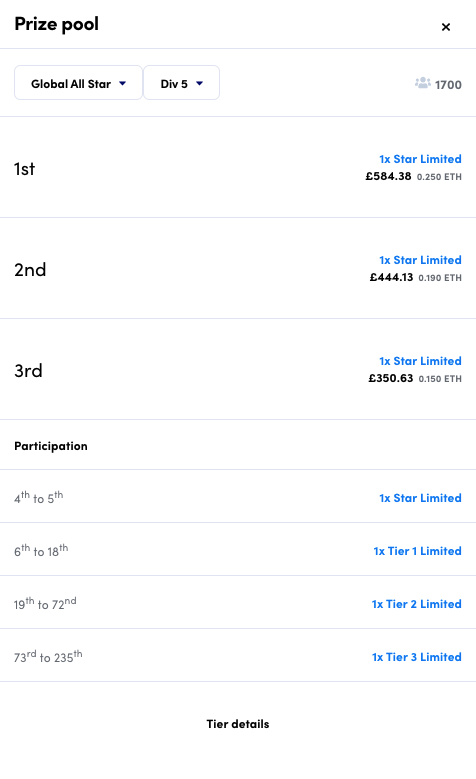Open 3rd place Star Limited reward link
The height and width of the screenshot is (779, 476).
pos(420,361)
